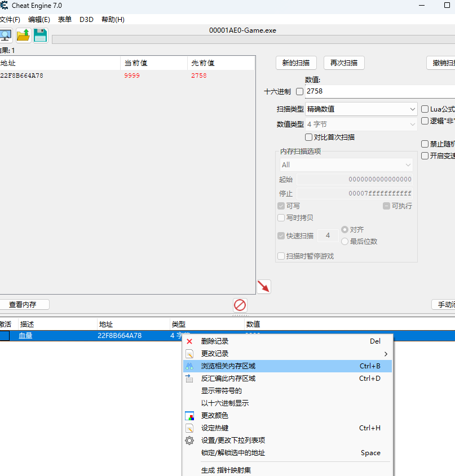Click the 手动添加 button
Viewport: 455px width, 476px height.
(x=444, y=305)
